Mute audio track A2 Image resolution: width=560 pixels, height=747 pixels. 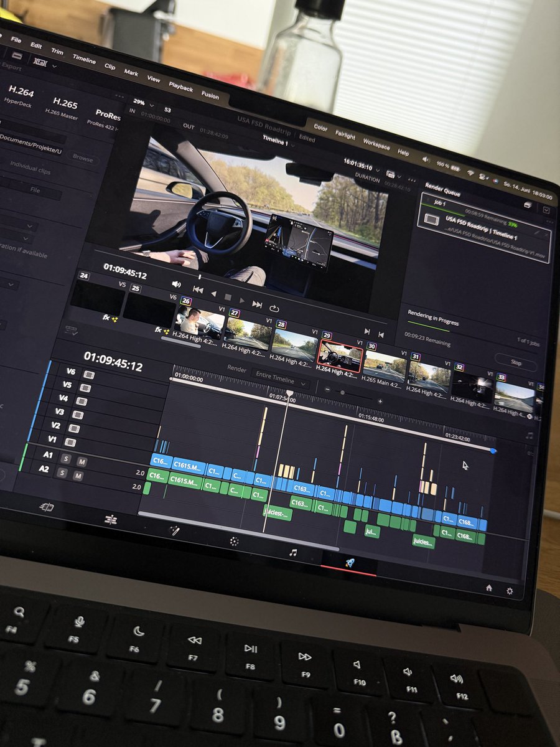coord(78,476)
